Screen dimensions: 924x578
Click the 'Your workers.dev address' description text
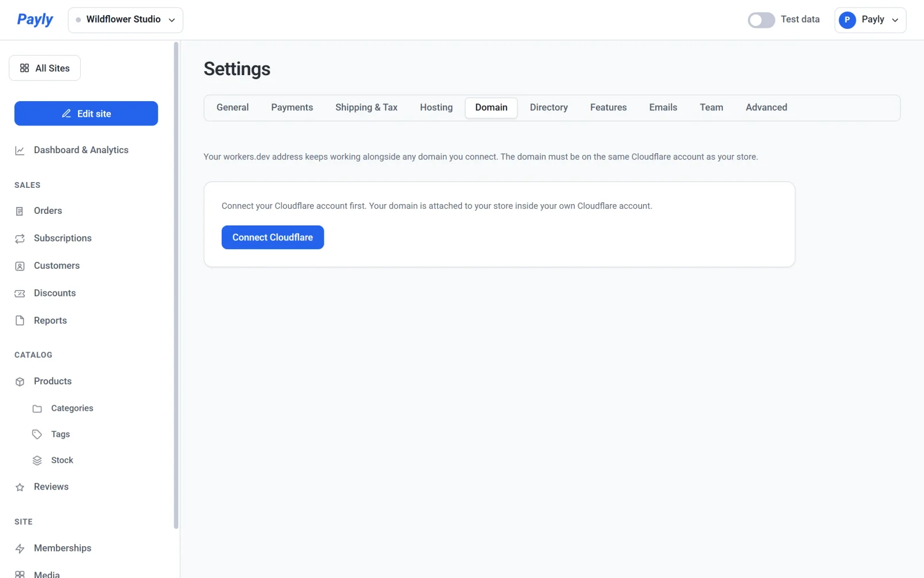(x=480, y=157)
